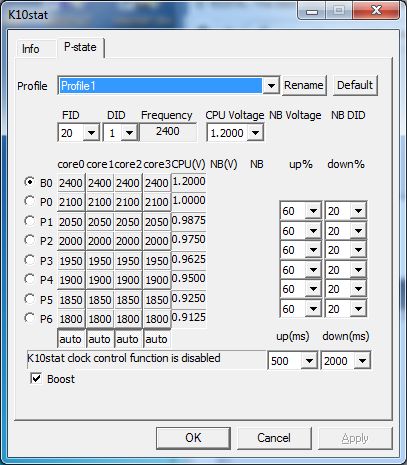Click the Default profile button

pyautogui.click(x=355, y=85)
